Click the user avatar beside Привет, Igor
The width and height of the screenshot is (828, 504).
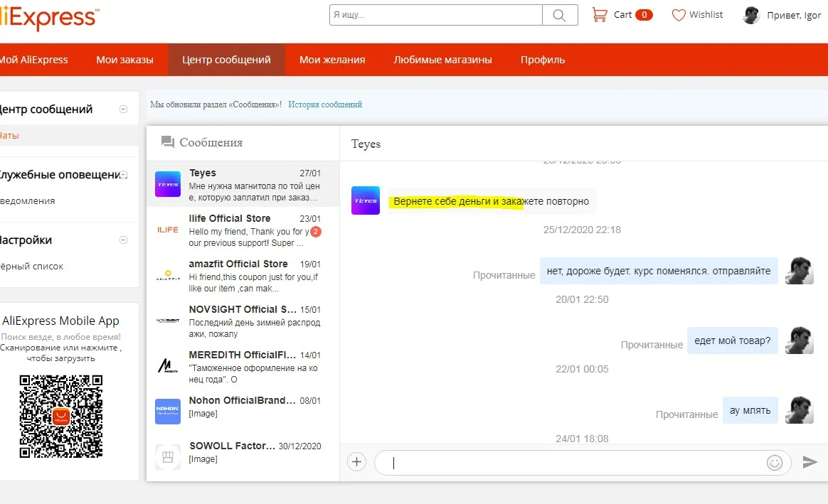[751, 15]
